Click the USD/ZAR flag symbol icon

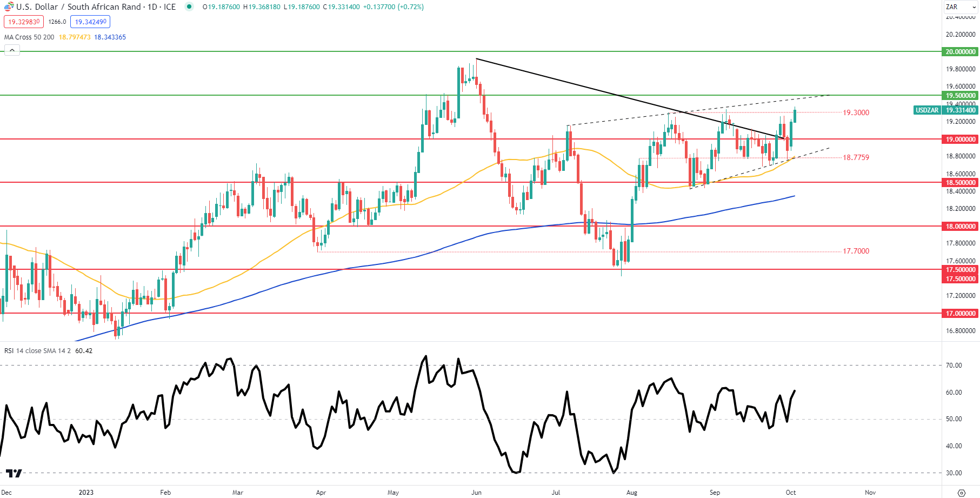pyautogui.click(x=9, y=7)
